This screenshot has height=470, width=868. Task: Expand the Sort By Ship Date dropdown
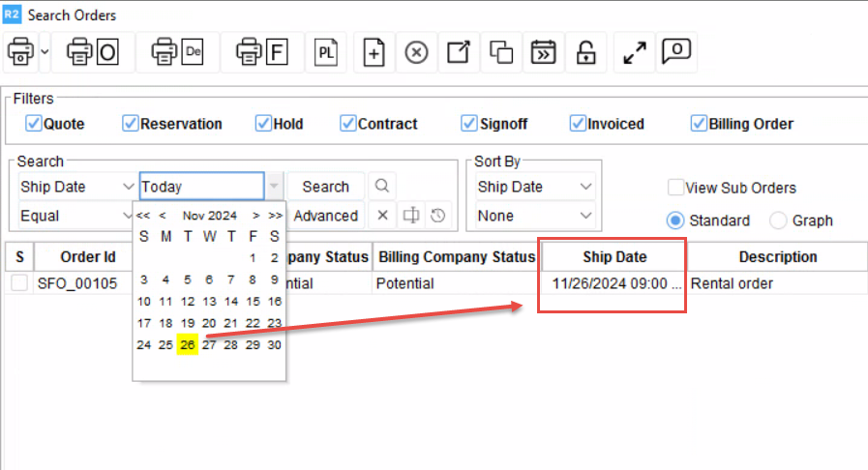[x=535, y=187]
